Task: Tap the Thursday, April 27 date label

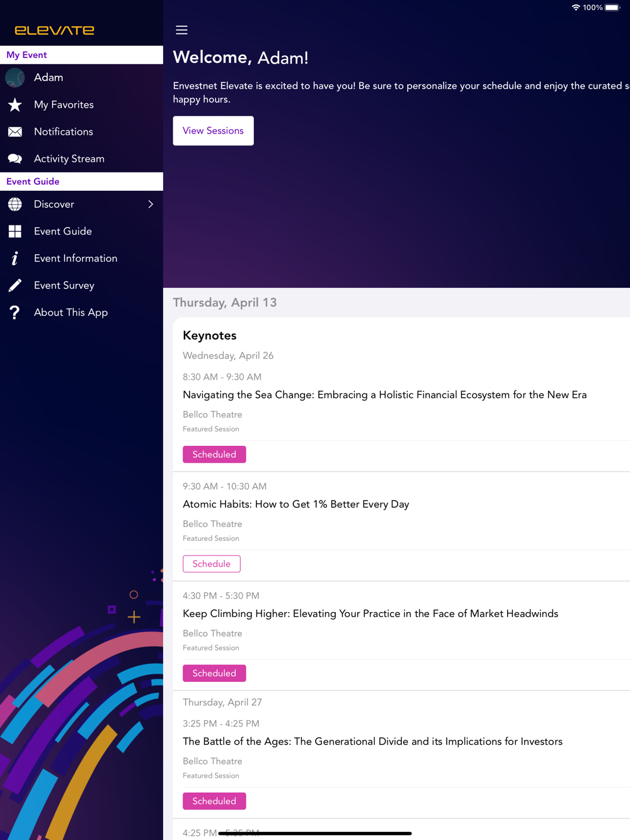Action: 222,702
